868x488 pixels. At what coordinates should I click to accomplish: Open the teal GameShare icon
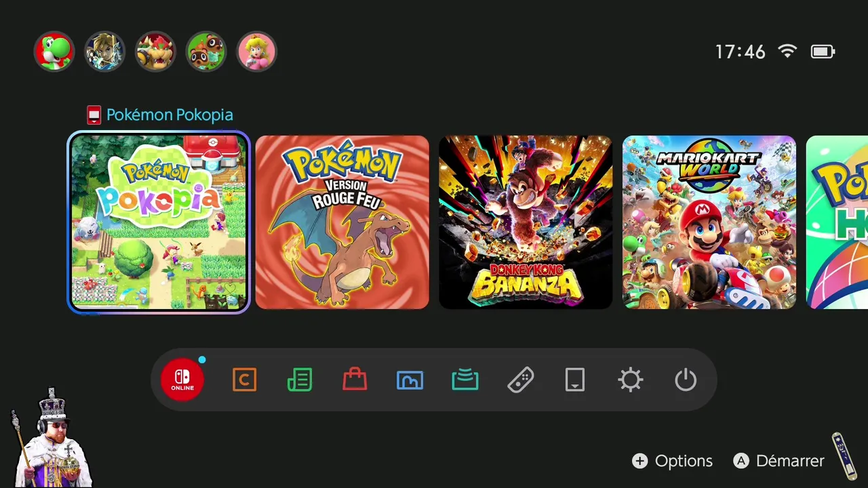tap(465, 380)
